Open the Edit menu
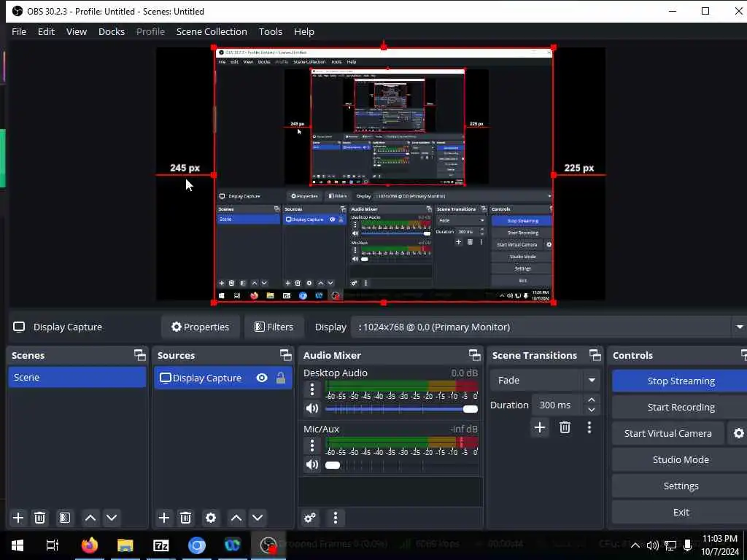The image size is (747, 560). click(46, 31)
